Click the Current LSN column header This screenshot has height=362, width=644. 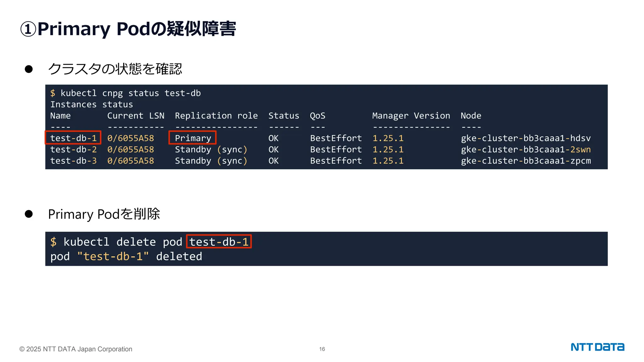[136, 116]
